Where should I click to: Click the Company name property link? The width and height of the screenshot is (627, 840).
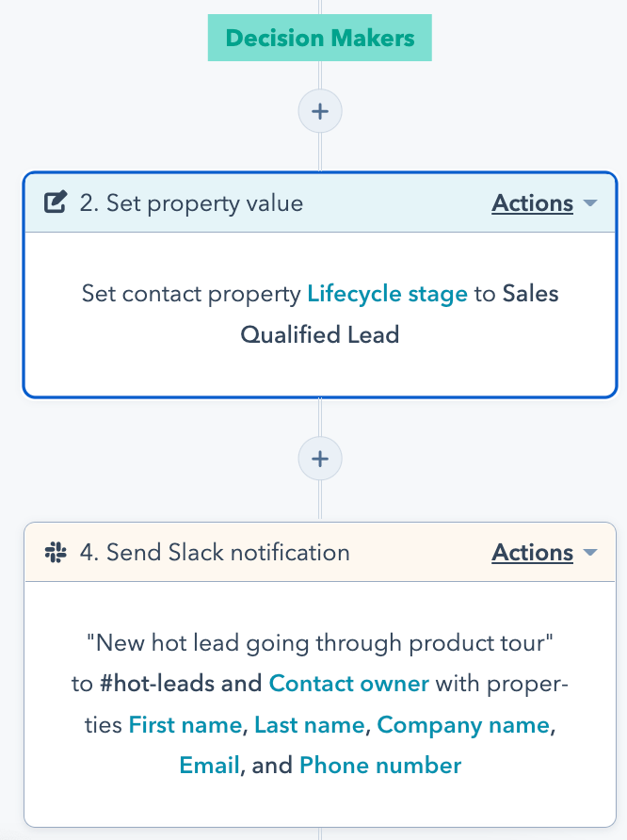[462, 724]
